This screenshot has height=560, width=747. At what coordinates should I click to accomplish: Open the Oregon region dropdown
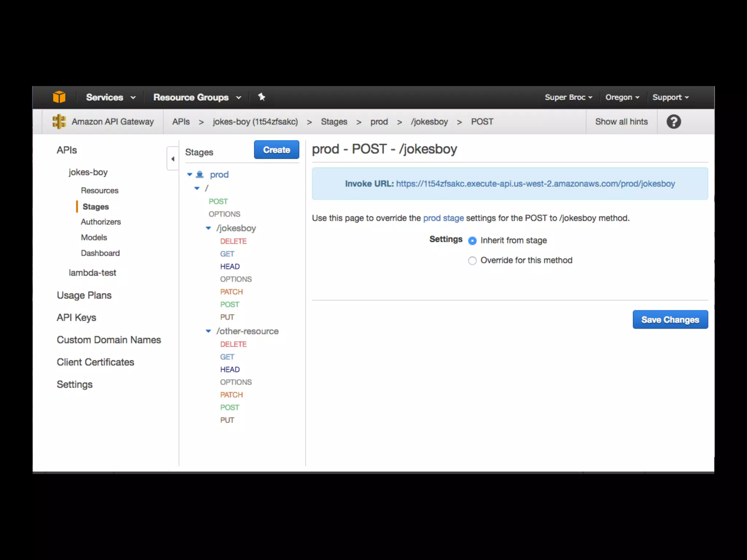[623, 97]
